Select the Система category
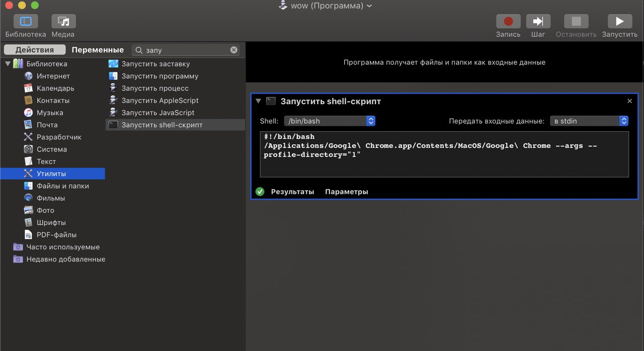This screenshot has height=351, width=644. tap(53, 149)
